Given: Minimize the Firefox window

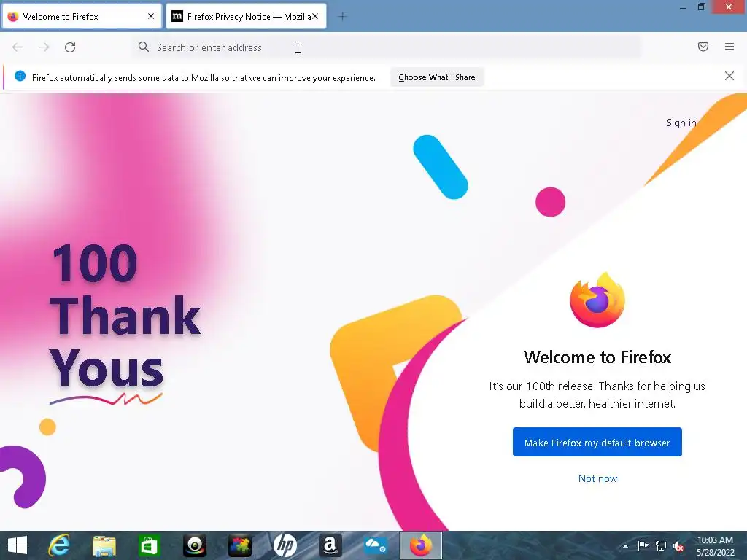Looking at the screenshot, I should [x=683, y=7].
